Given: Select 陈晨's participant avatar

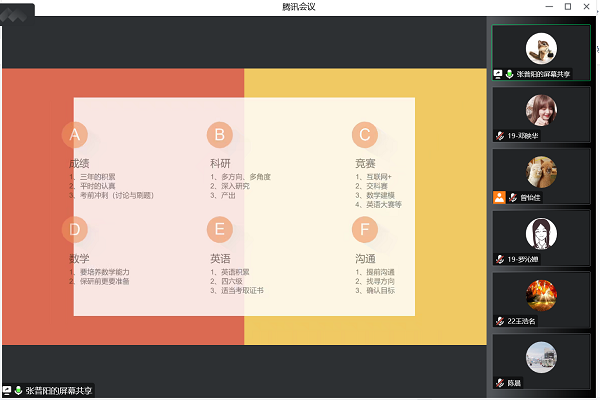Looking at the screenshot, I should pyautogui.click(x=541, y=357).
